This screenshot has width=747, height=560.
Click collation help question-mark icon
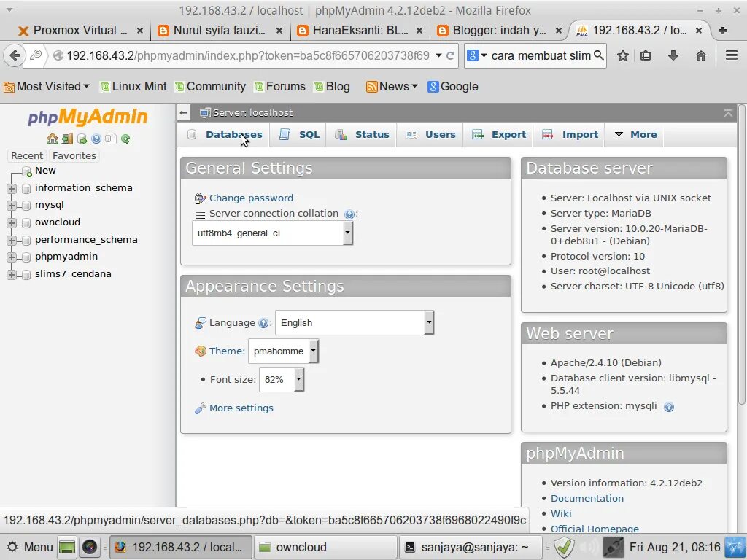pyautogui.click(x=349, y=214)
